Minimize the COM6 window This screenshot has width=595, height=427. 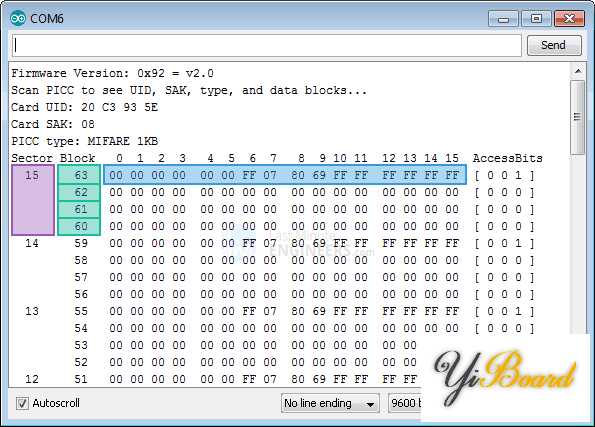click(x=503, y=19)
